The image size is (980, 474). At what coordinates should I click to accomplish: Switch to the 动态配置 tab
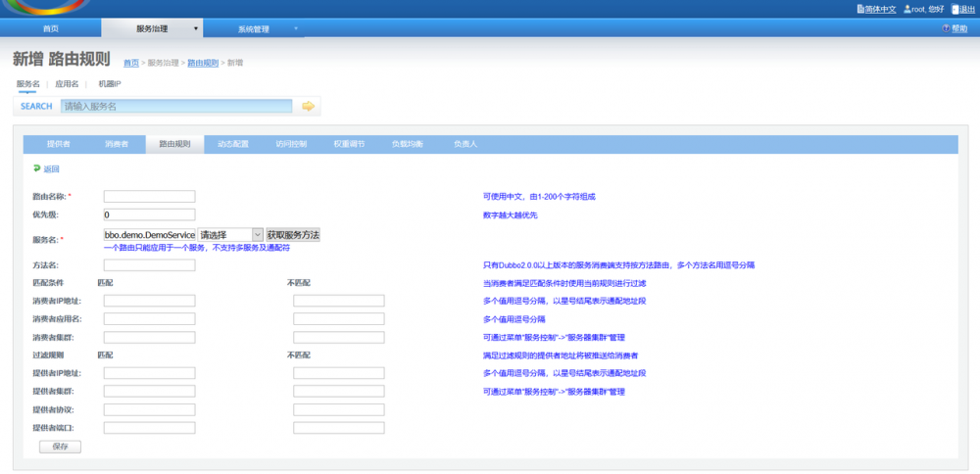[233, 144]
